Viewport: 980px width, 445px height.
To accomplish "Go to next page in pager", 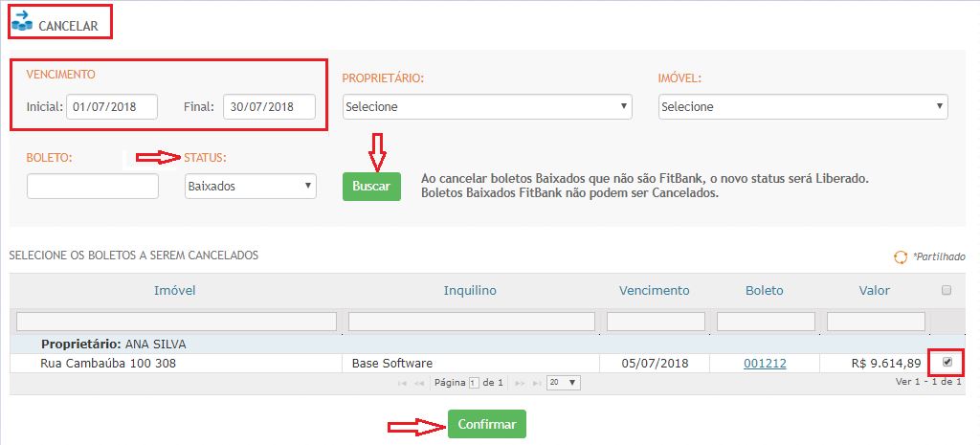I will pos(520,383).
